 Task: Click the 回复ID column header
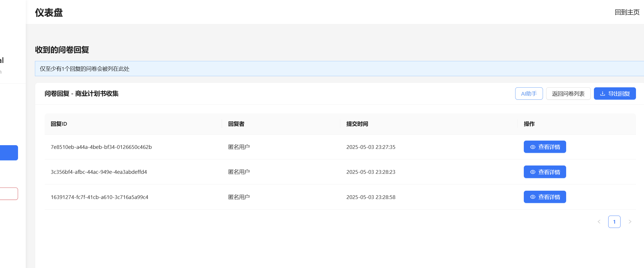point(59,124)
